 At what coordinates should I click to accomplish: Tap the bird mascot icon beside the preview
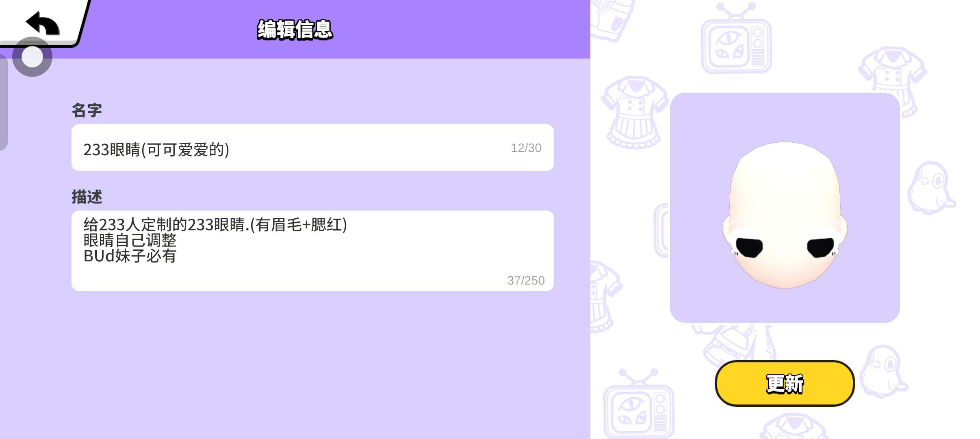931,188
